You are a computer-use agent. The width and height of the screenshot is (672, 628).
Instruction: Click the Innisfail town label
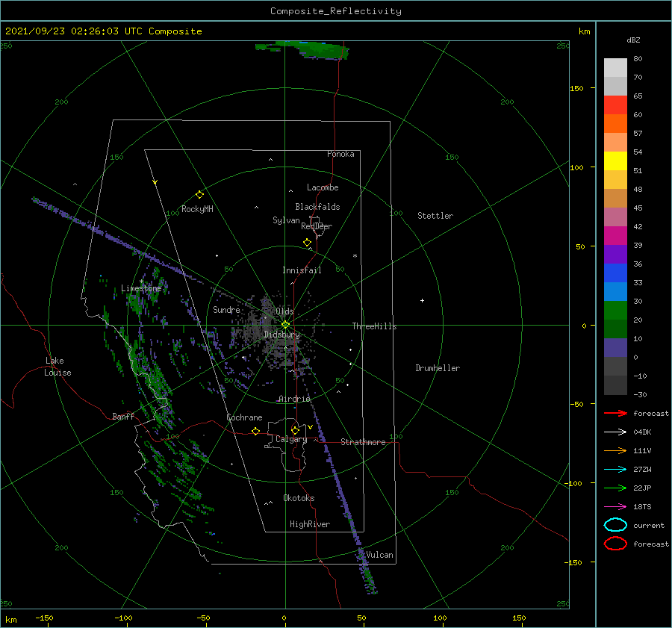(x=302, y=270)
